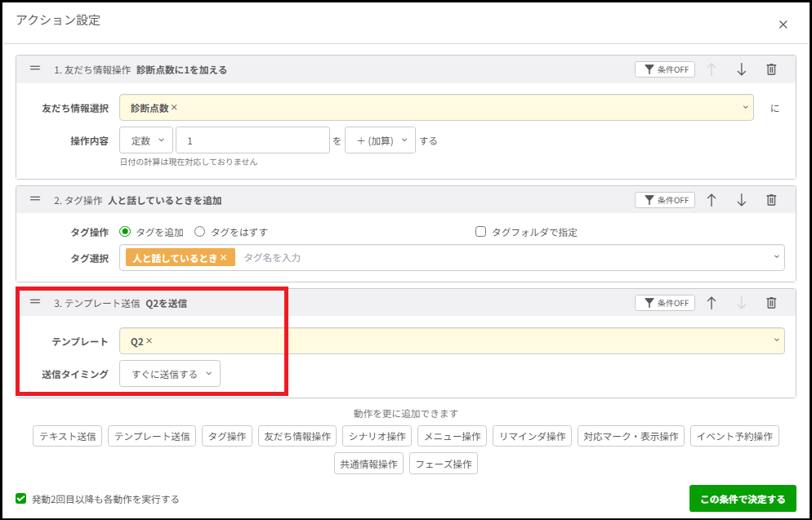The image size is (812, 520).
Task: Add a メニュー操作 action
Action: [x=452, y=436]
